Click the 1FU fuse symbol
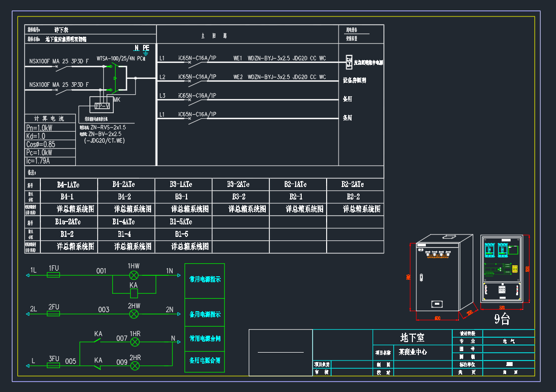The width and height of the screenshot is (556, 392). [53, 275]
